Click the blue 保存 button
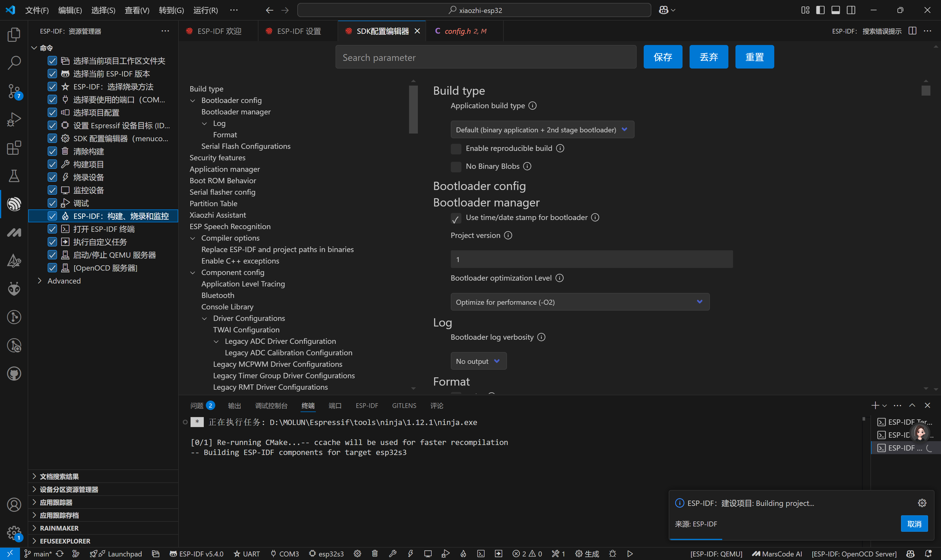 pyautogui.click(x=663, y=57)
